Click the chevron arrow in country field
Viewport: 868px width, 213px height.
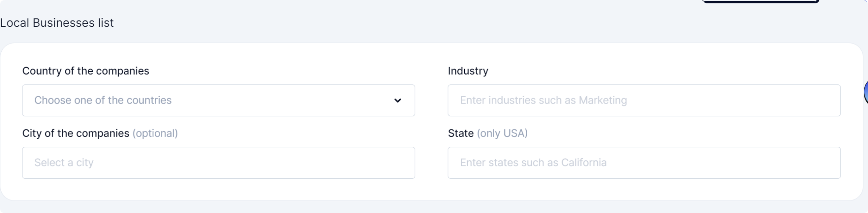click(x=398, y=101)
